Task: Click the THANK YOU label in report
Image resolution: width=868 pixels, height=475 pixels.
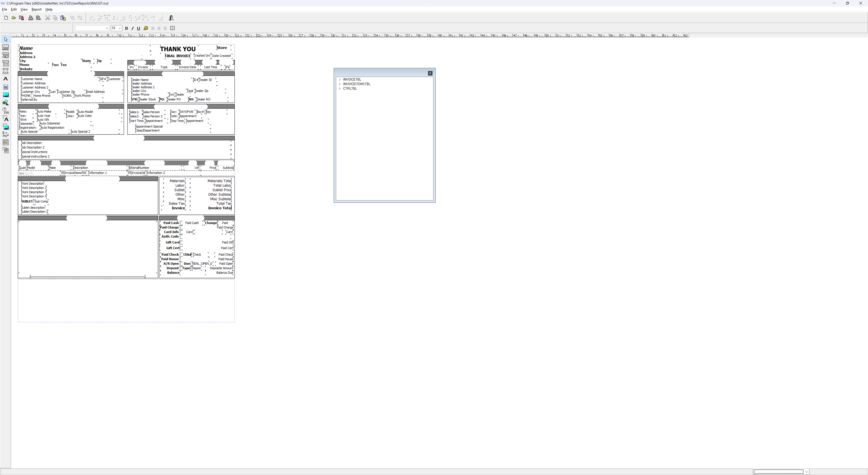Action: (178, 49)
